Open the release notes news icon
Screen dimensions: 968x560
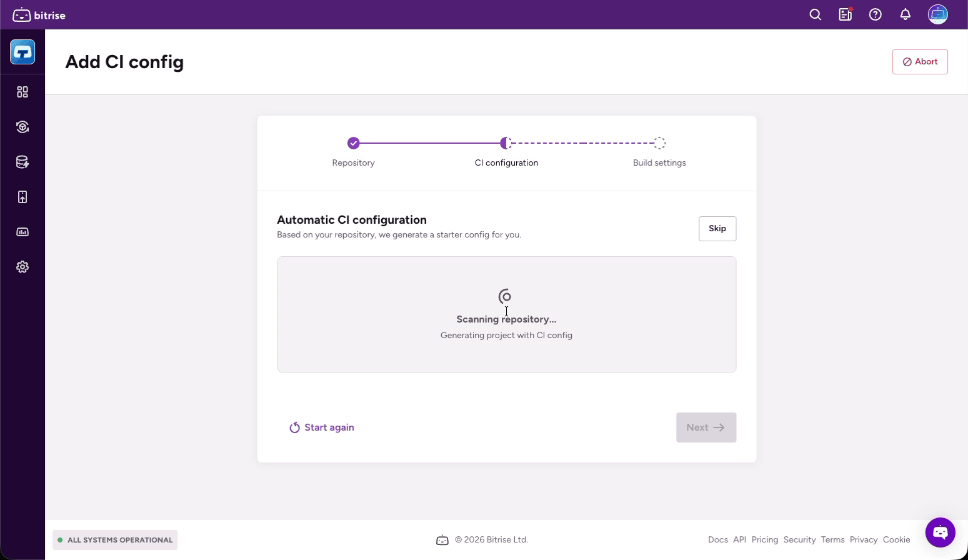tap(846, 14)
